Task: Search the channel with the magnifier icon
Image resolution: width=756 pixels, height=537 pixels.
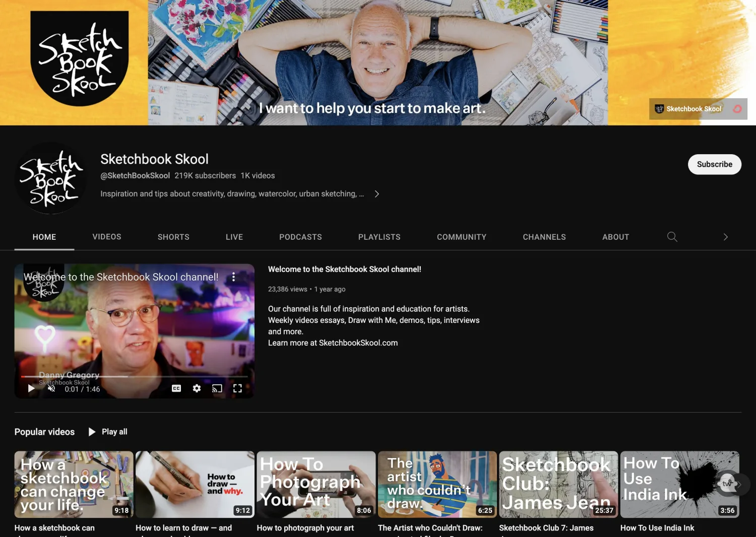Action: [672, 237]
